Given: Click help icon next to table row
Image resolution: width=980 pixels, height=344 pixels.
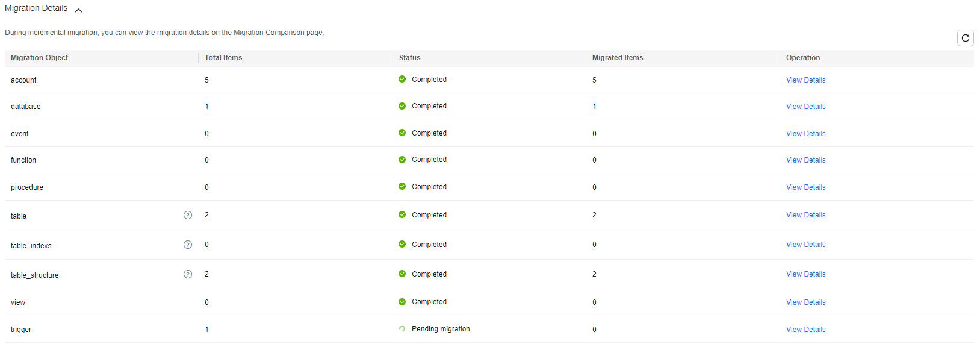Looking at the screenshot, I should click(188, 215).
